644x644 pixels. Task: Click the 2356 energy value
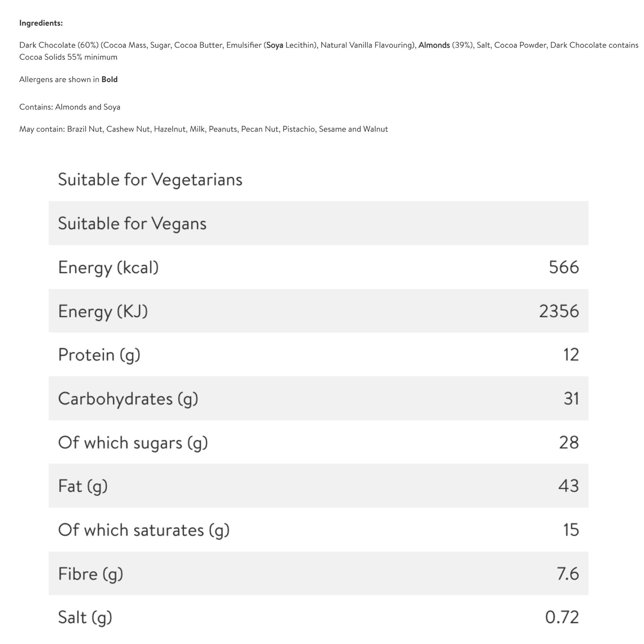point(559,311)
